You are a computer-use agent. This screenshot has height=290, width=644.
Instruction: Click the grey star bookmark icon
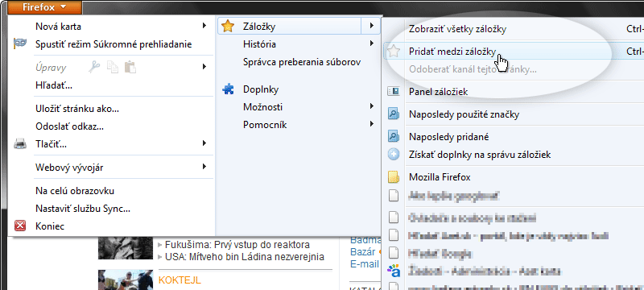(x=394, y=52)
